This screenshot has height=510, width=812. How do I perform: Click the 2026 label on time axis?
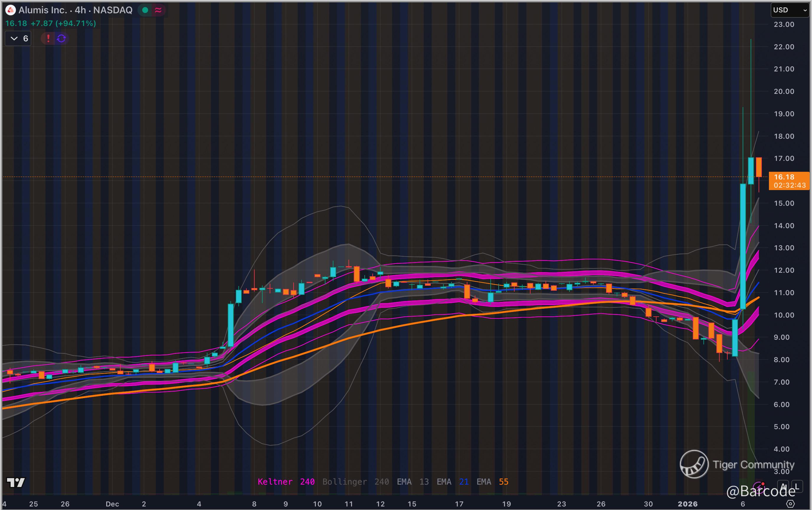pyautogui.click(x=687, y=504)
